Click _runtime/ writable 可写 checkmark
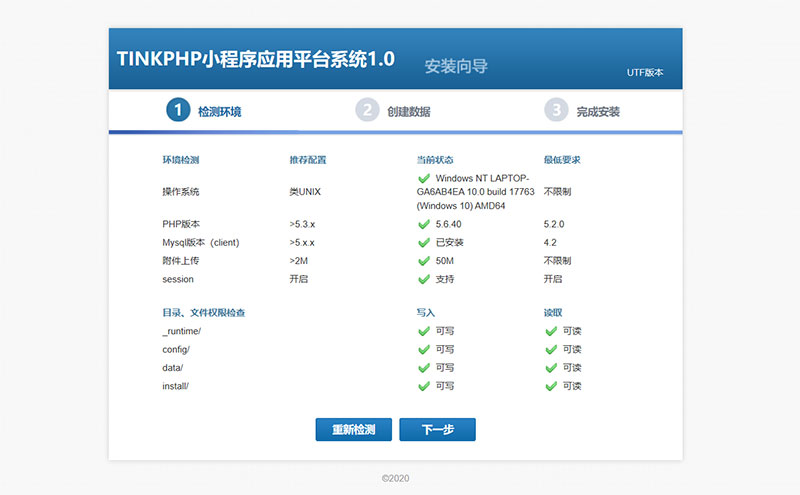This screenshot has width=800, height=495. tap(424, 331)
